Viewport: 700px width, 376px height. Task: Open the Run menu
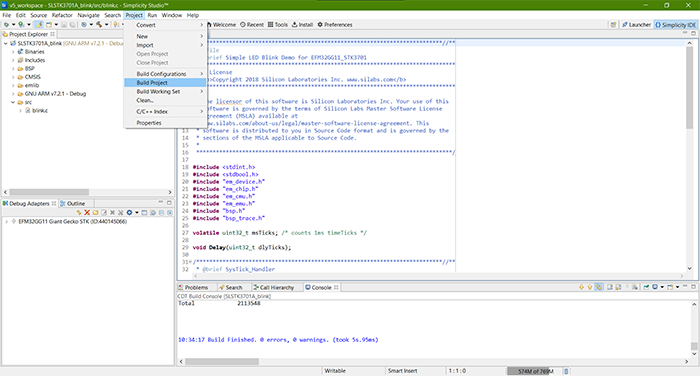click(x=152, y=15)
